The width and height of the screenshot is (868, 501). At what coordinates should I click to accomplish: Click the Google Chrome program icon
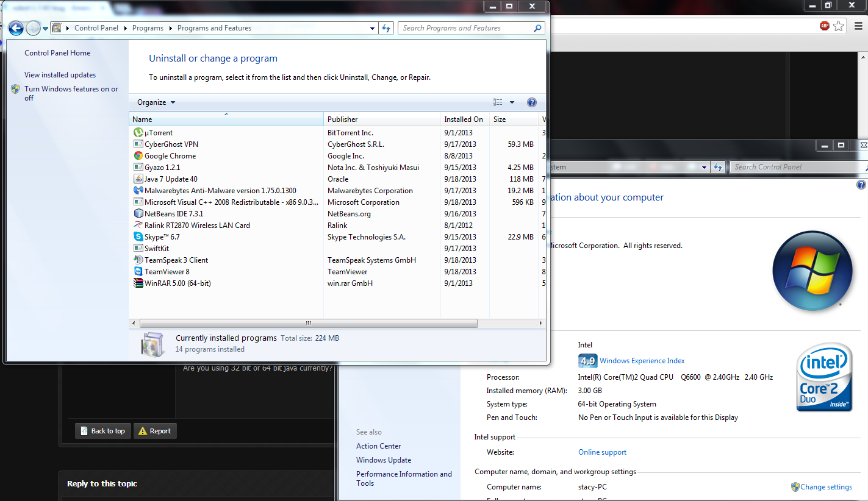(x=138, y=155)
